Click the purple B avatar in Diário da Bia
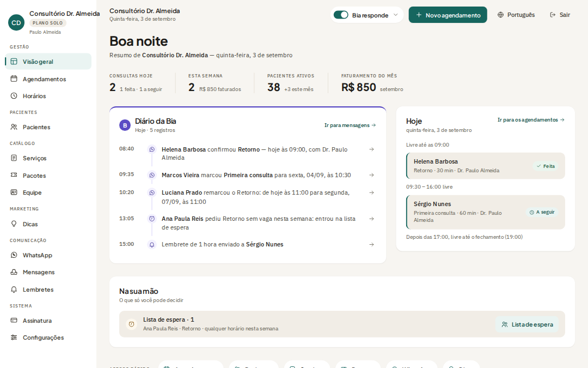 (x=125, y=125)
